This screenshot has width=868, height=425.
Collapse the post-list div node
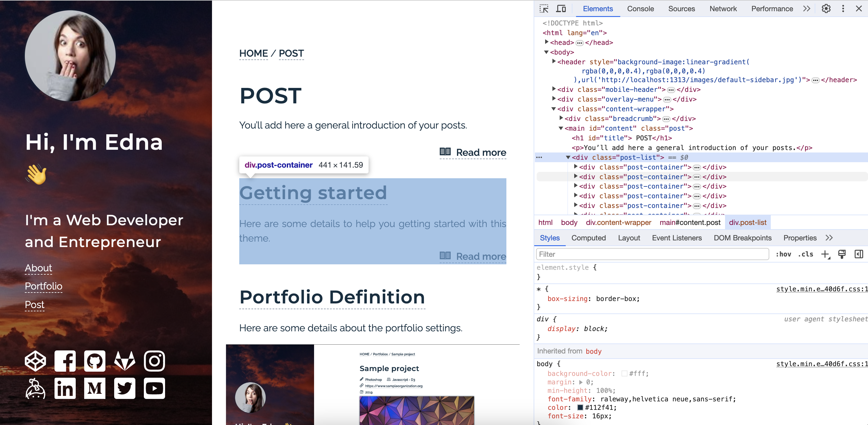568,157
